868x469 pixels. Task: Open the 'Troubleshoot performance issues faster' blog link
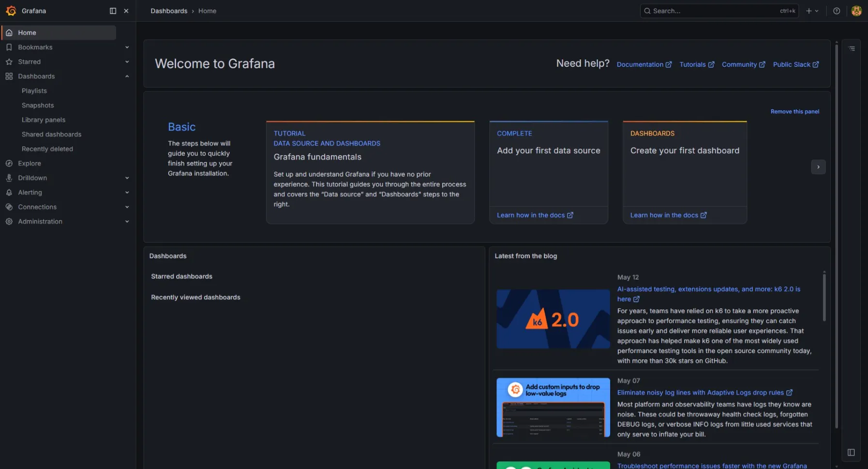[x=712, y=466]
